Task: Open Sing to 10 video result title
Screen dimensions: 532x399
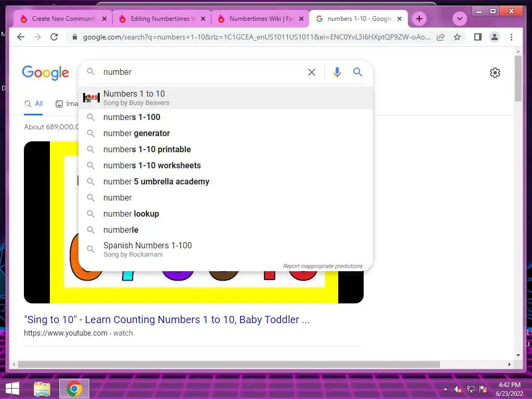Action: pos(167,320)
